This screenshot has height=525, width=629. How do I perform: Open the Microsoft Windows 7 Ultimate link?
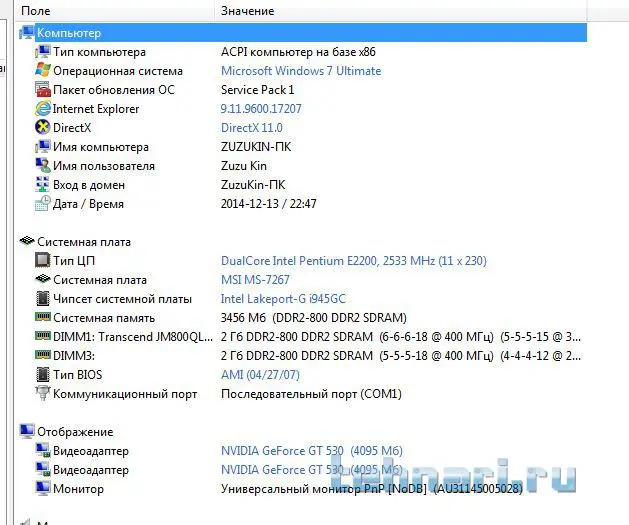(x=301, y=71)
